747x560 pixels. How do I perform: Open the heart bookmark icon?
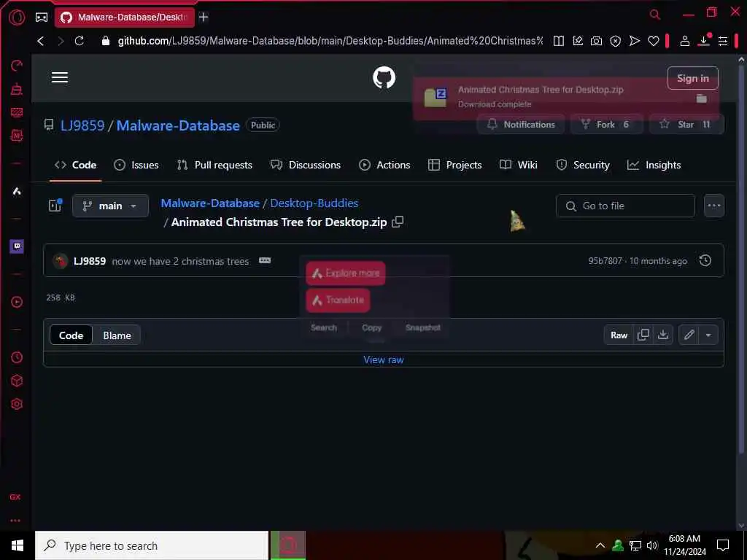pyautogui.click(x=654, y=41)
